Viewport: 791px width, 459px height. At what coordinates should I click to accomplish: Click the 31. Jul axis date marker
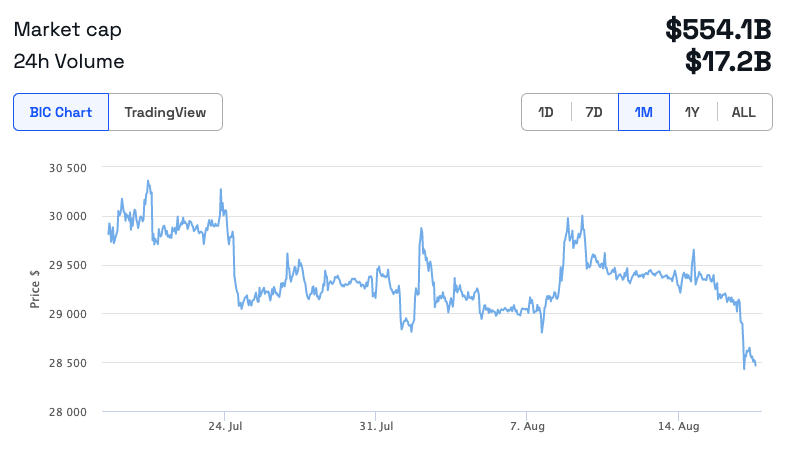[376, 427]
